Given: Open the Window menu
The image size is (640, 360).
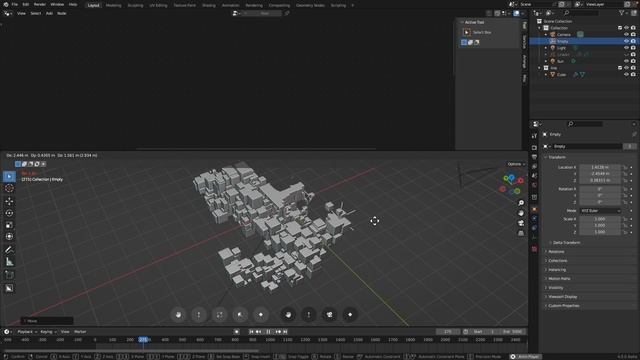Looking at the screenshot, I should point(57,4).
